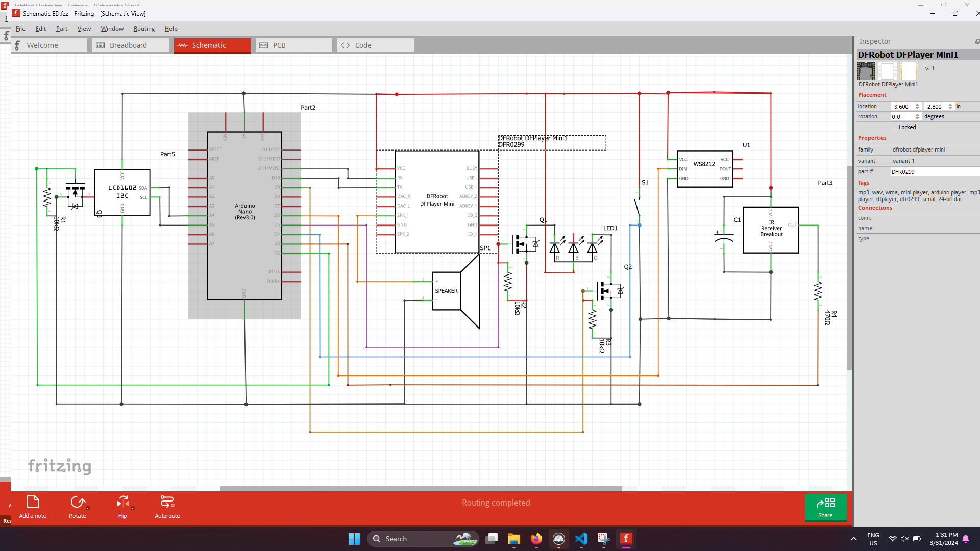
Task: Open the Window menu
Action: click(x=112, y=29)
